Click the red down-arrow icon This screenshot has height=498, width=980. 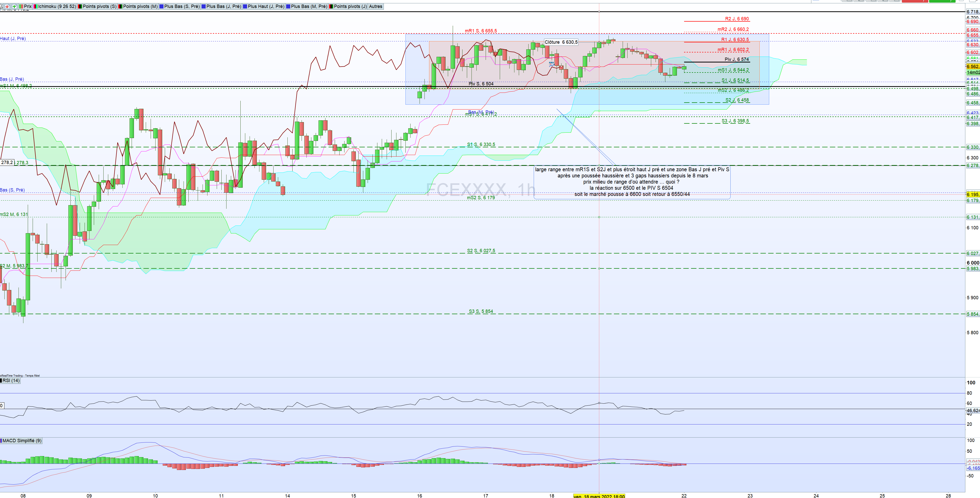click(7, 6)
